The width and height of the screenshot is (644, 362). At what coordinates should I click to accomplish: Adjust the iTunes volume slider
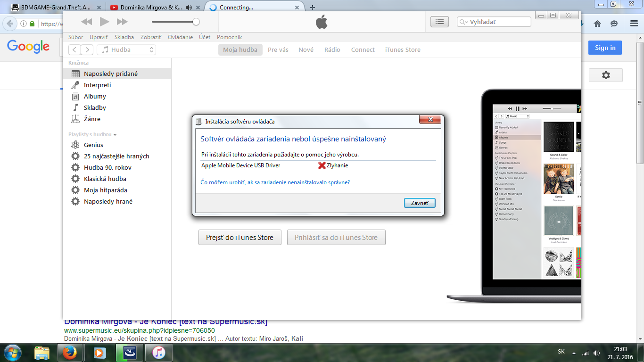click(196, 22)
